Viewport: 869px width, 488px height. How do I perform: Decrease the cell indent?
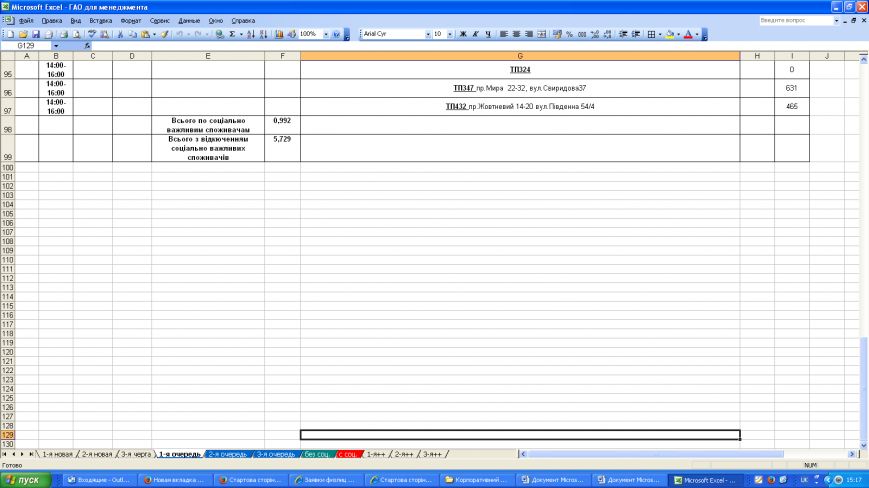tap(623, 34)
